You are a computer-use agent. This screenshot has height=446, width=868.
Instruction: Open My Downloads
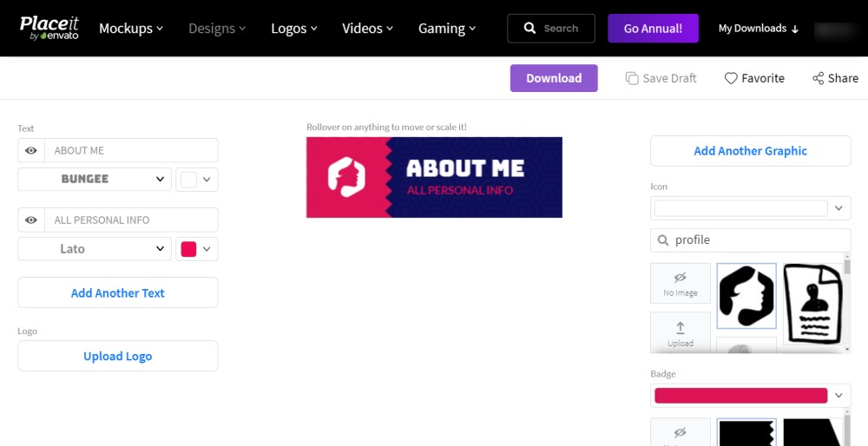759,29
